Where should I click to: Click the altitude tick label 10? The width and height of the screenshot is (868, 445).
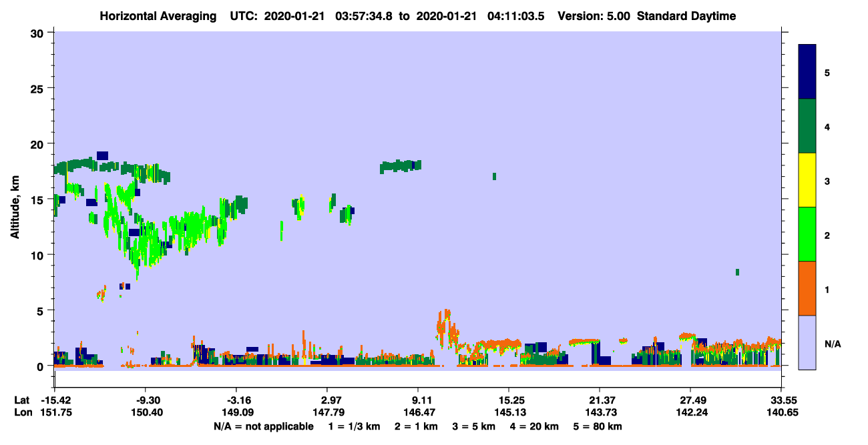coord(39,255)
